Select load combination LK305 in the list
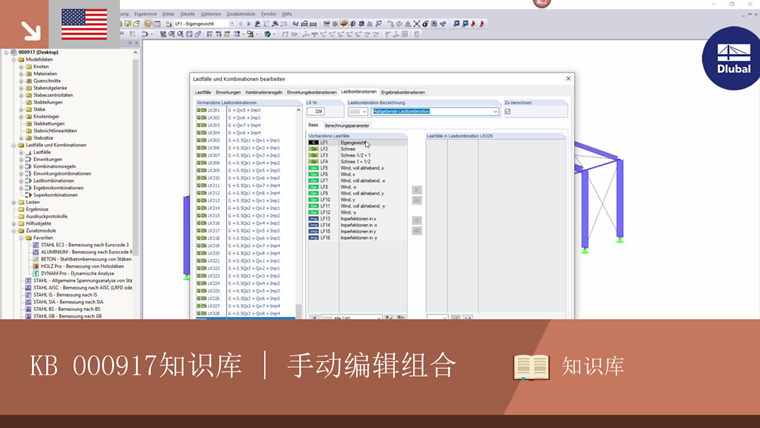The image size is (760, 428). pos(246,141)
